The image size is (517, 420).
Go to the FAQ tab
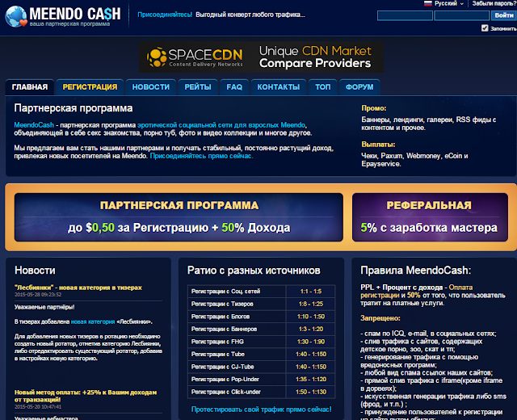coord(234,87)
